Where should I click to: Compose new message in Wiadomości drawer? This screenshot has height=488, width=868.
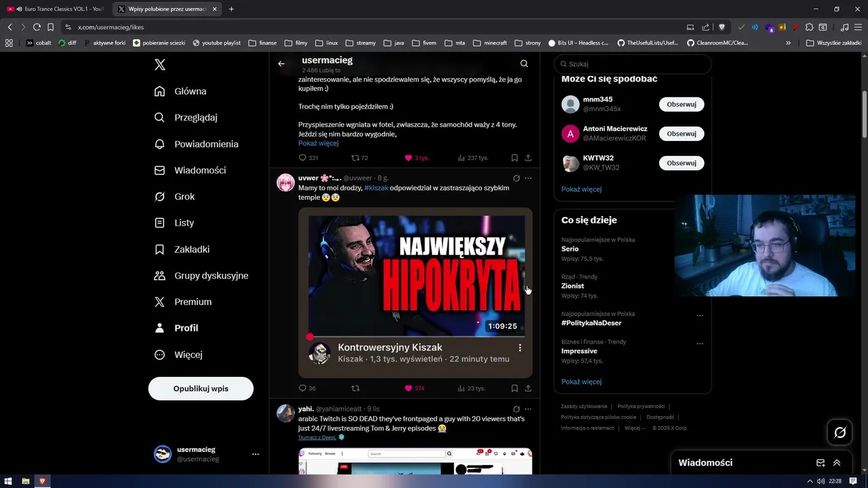tap(821, 463)
